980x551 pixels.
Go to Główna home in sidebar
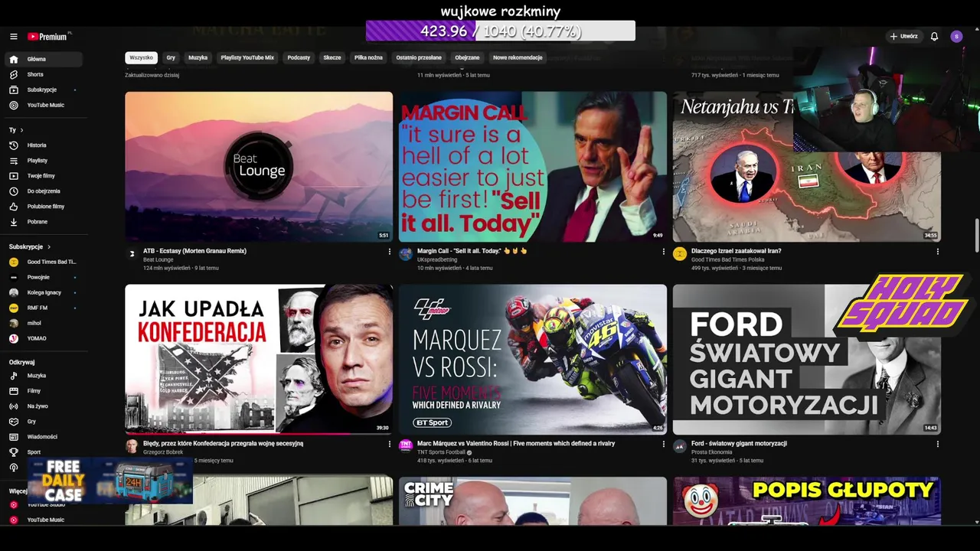pyautogui.click(x=43, y=59)
